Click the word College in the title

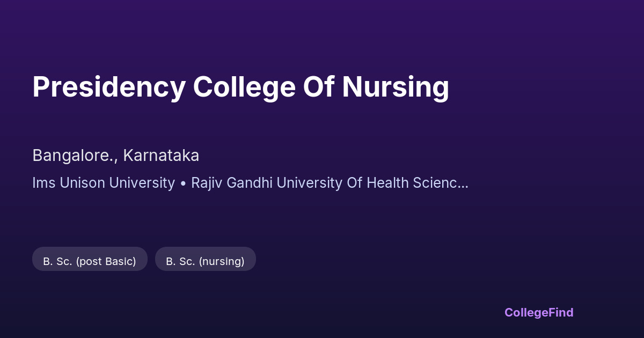click(244, 87)
